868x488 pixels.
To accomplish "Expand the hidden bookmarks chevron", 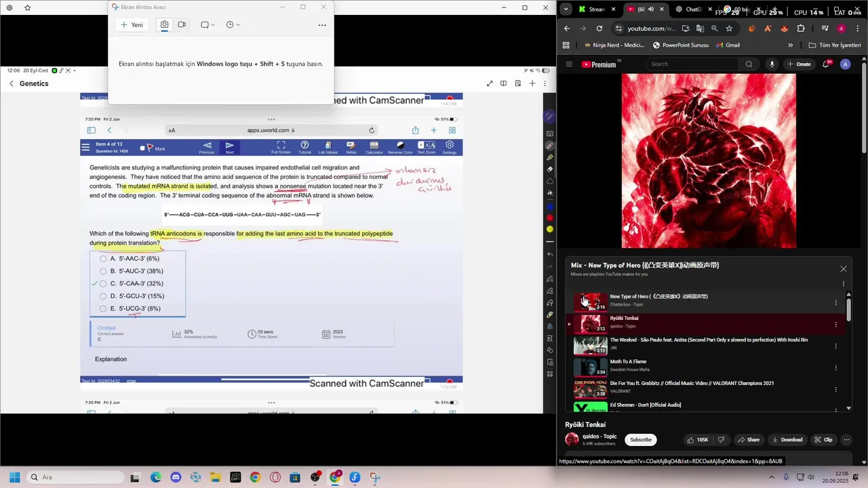I will tap(791, 45).
